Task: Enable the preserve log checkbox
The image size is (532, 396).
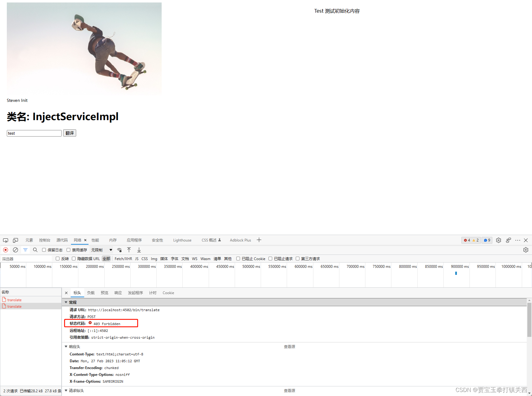Action: pyautogui.click(x=44, y=250)
